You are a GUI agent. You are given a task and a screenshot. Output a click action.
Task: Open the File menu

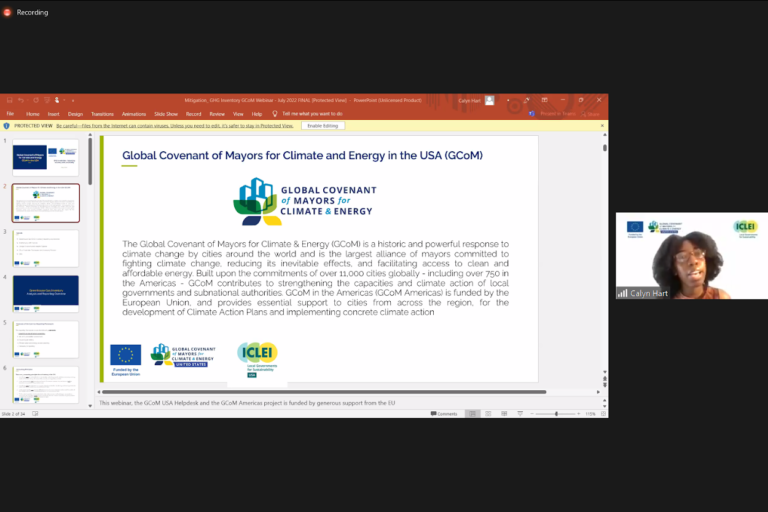10,114
